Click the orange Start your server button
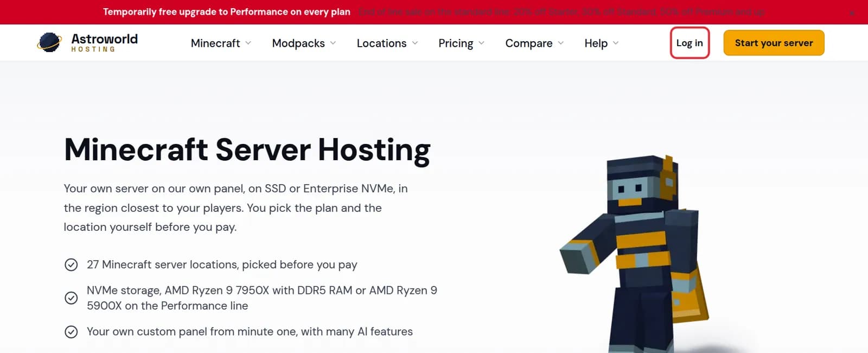The image size is (868, 353). click(x=774, y=43)
